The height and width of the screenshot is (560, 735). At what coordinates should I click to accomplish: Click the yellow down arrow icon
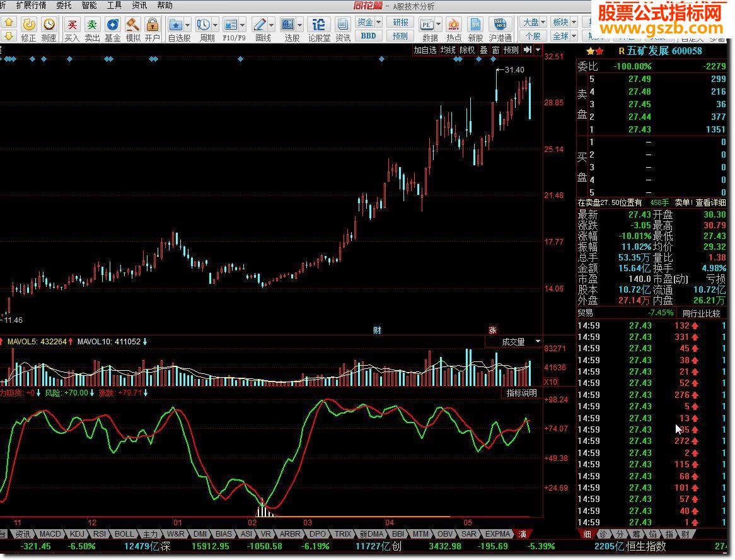9,36
